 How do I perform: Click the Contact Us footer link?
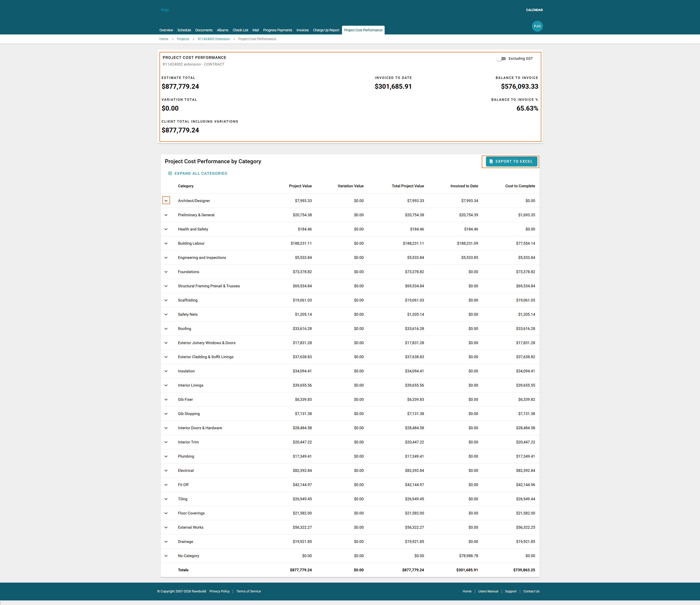(531, 592)
